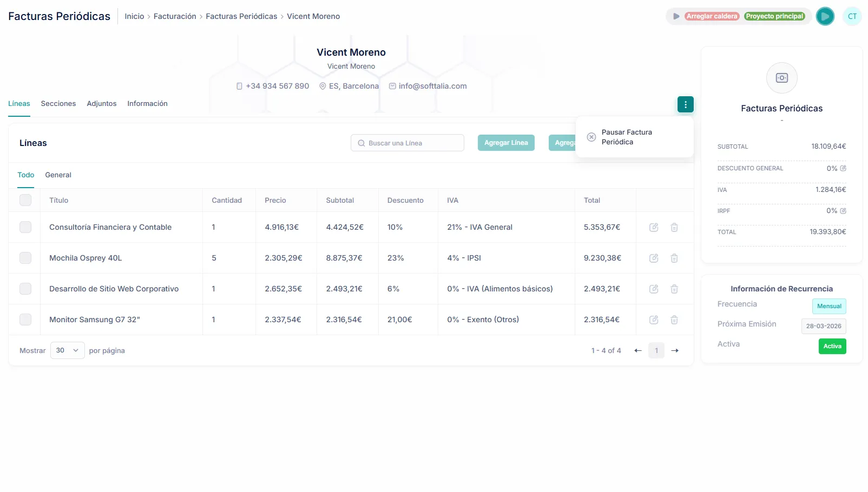Open the CT user avatar menu
The width and height of the screenshot is (868, 492).
tap(852, 16)
